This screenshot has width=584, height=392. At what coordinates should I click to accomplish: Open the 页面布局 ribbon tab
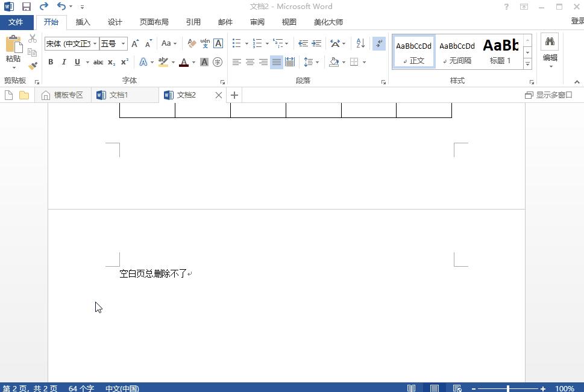click(154, 22)
